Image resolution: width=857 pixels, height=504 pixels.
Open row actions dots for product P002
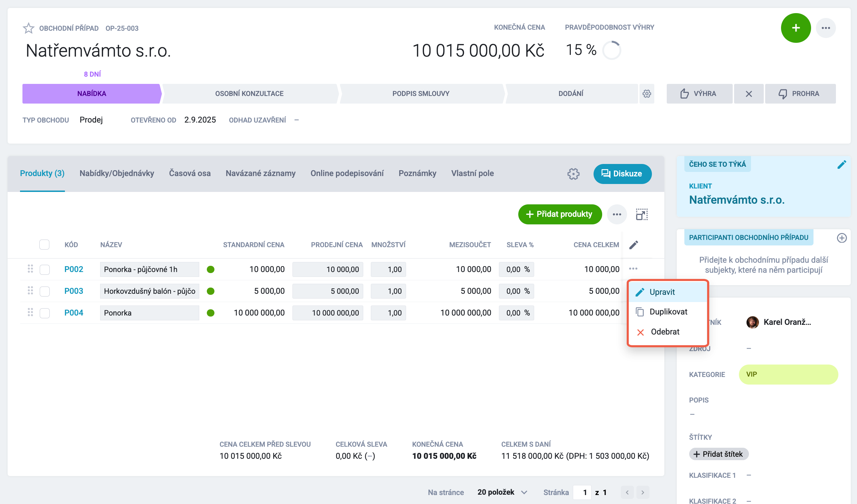tap(633, 269)
